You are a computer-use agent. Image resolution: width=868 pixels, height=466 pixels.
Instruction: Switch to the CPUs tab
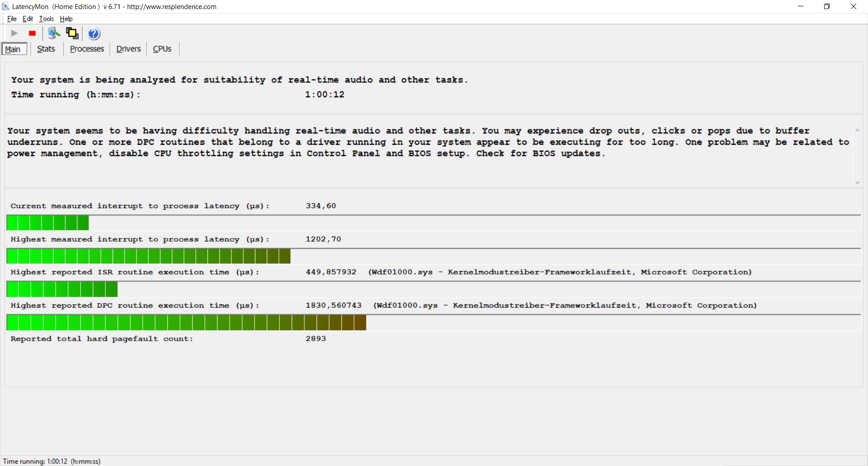coord(162,49)
